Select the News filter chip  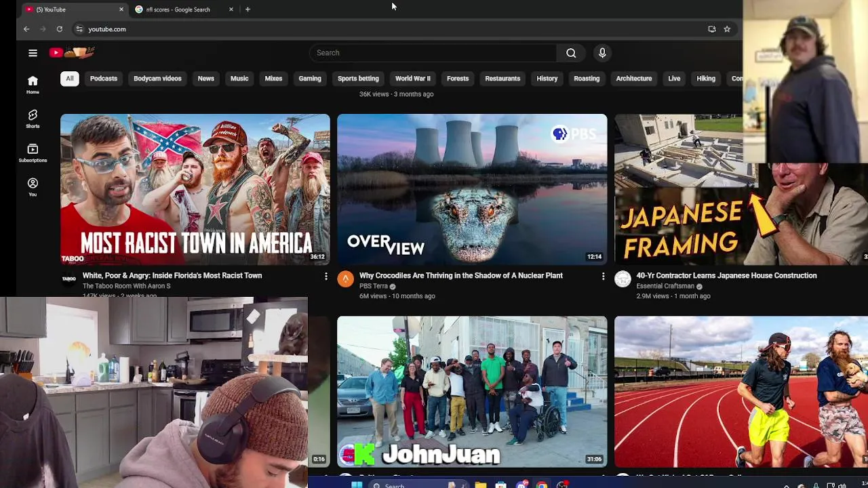(206, 79)
